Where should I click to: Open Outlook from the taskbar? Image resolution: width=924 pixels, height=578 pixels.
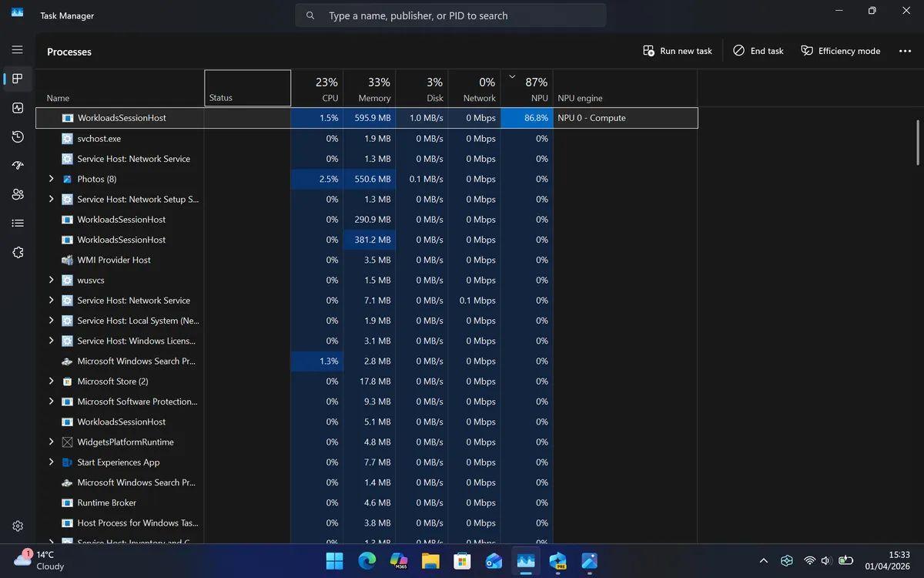[494, 561]
